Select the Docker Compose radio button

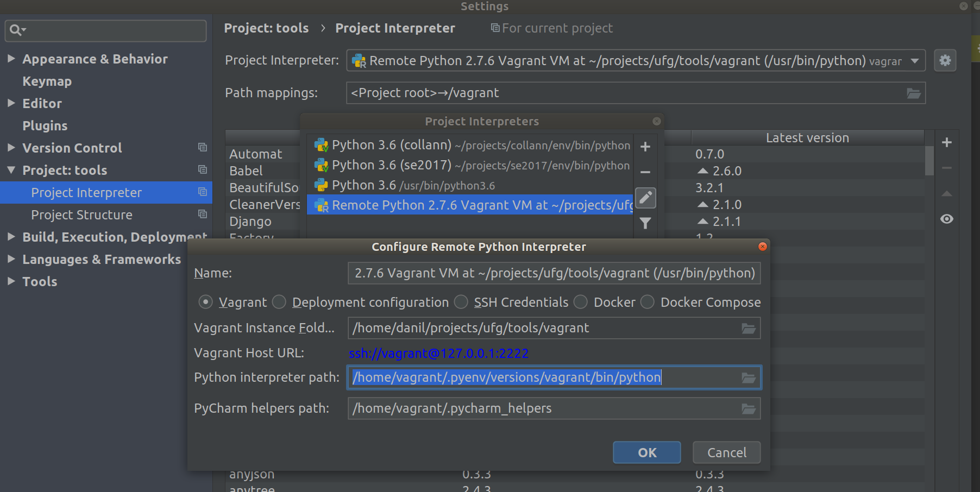tap(648, 302)
